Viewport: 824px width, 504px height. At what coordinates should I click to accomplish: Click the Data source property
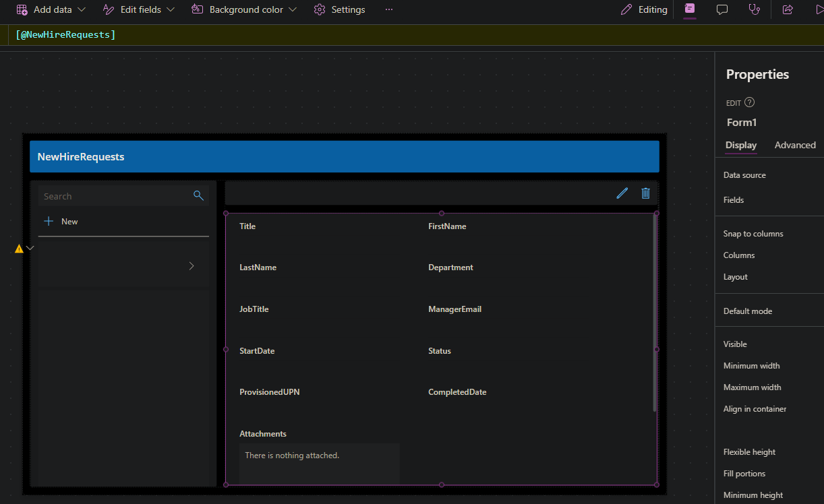[744, 175]
